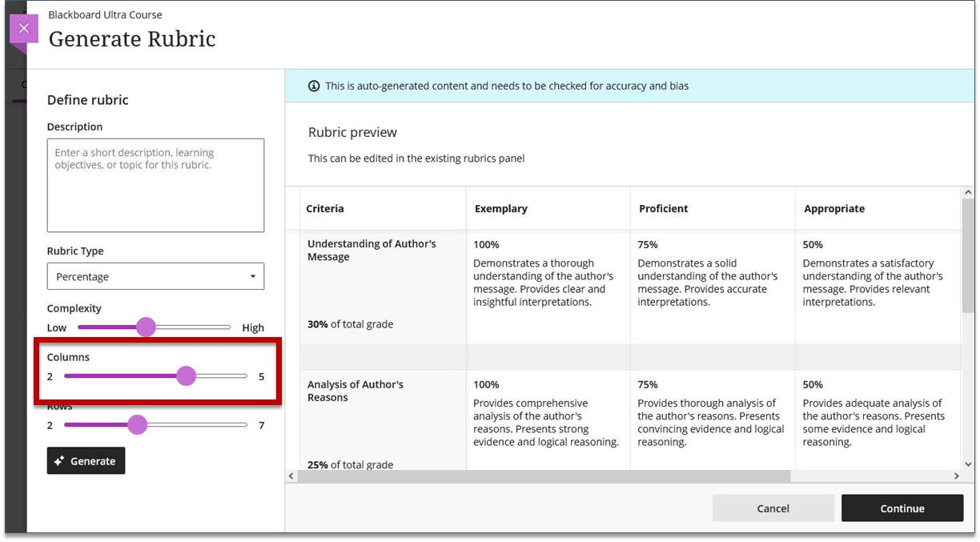Click the Rubric Type dropdown arrow
The image size is (980, 542).
tap(253, 276)
